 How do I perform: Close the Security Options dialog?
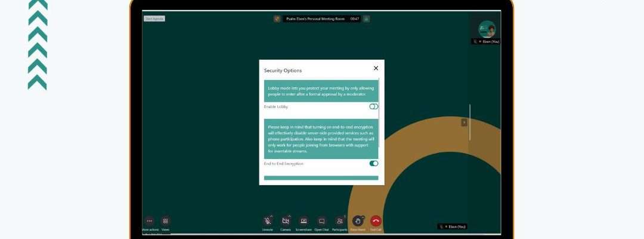pos(376,68)
